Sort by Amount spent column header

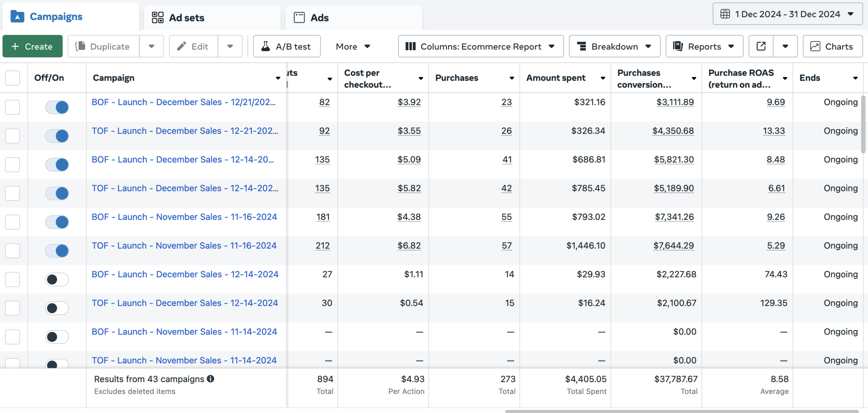point(556,78)
